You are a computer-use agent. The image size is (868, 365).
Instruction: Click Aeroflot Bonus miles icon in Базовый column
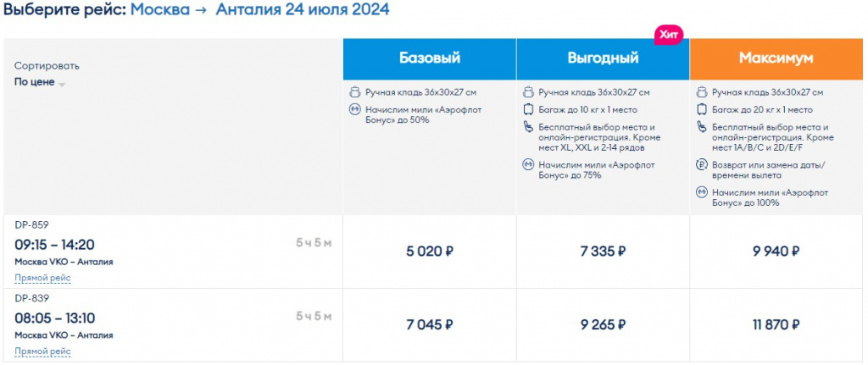[x=355, y=109]
